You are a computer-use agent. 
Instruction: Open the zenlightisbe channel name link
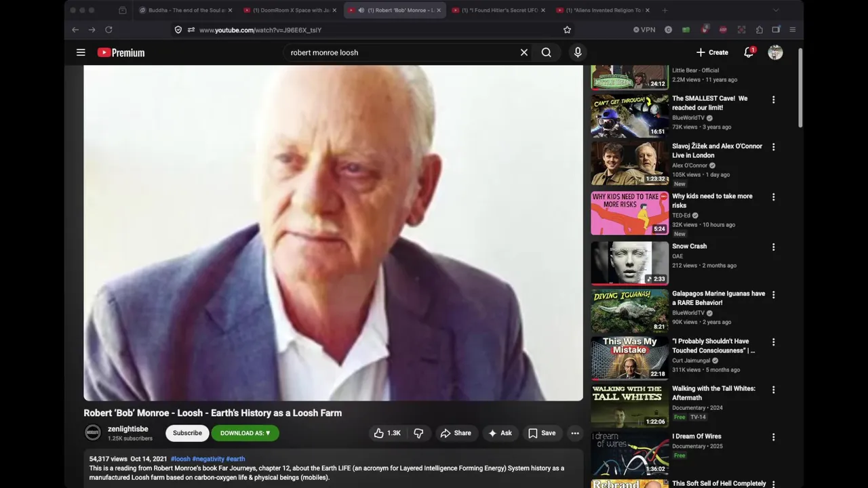click(x=127, y=429)
